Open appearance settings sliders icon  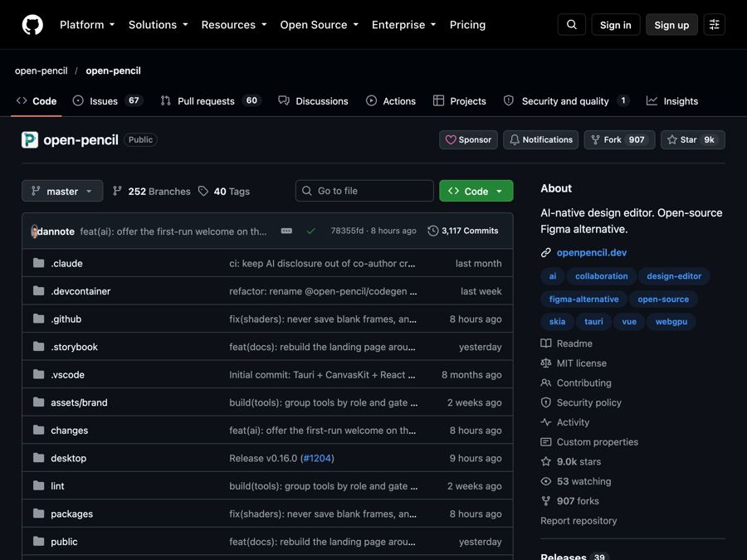click(x=714, y=25)
